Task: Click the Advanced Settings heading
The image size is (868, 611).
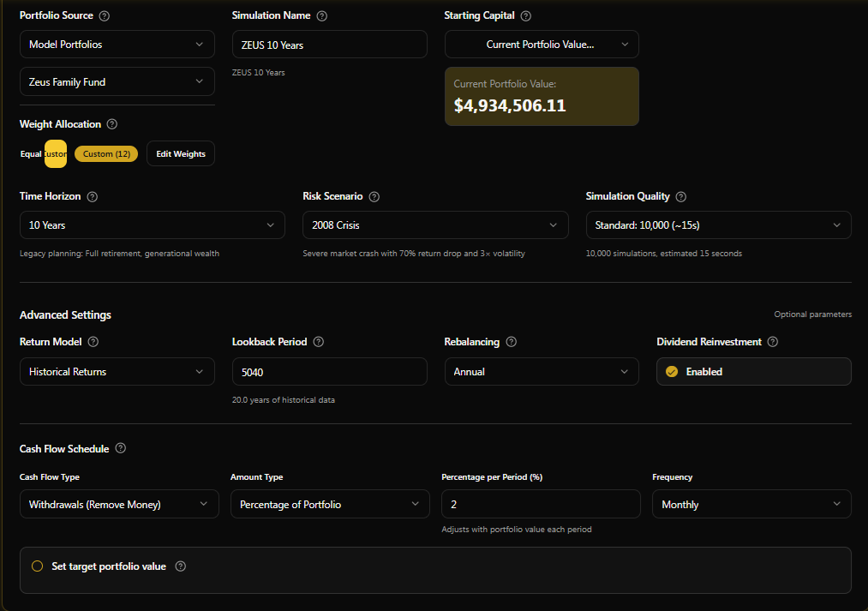Action: coord(65,314)
